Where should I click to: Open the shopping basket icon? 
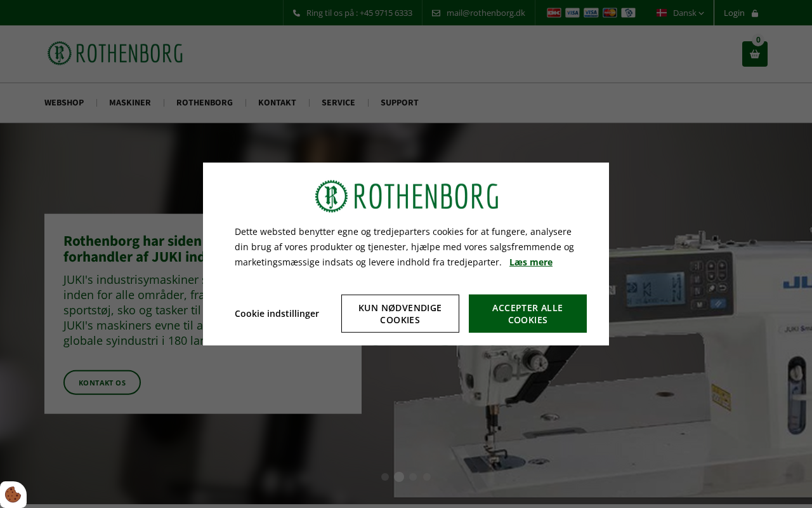point(755,54)
